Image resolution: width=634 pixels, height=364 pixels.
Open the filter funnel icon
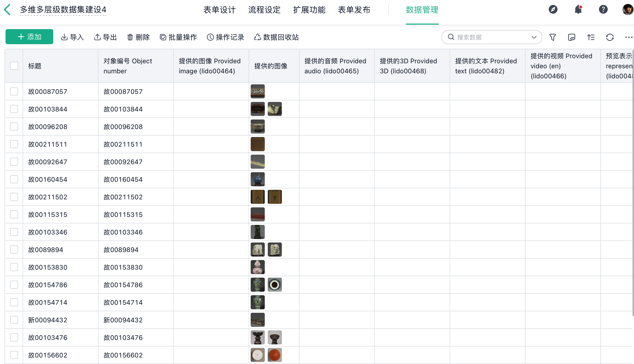tap(552, 37)
